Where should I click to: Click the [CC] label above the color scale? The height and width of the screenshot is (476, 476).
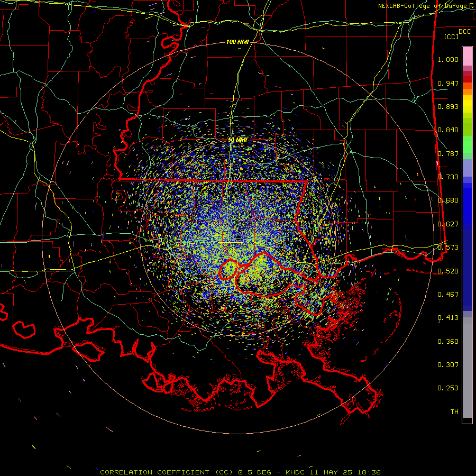(451, 36)
